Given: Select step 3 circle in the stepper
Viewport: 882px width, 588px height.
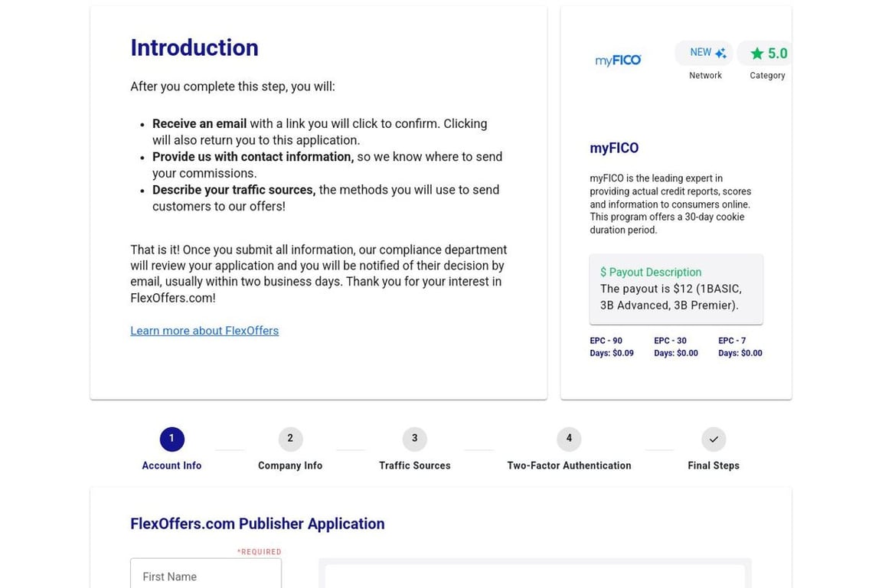Looking at the screenshot, I should (x=414, y=439).
